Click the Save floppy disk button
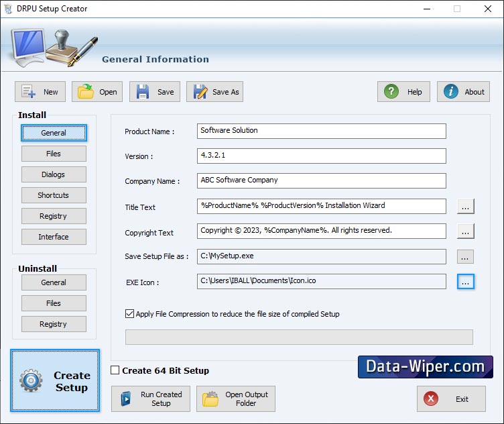Viewport: 504px width, 424px height. point(155,92)
